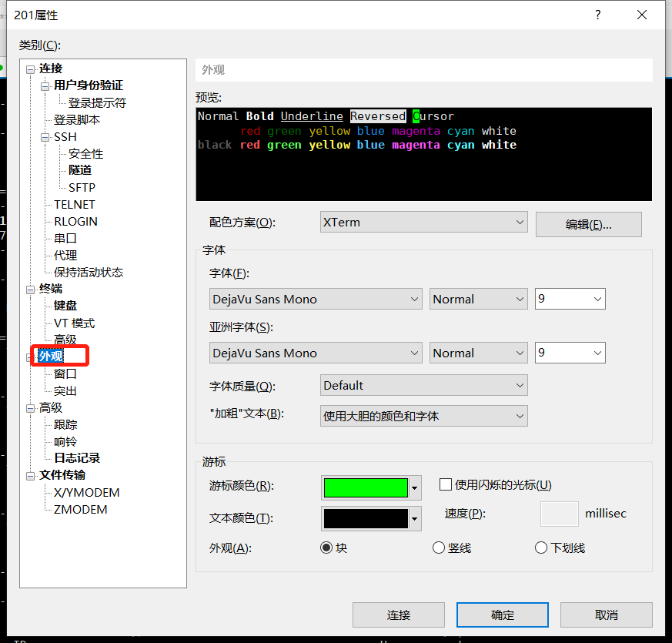Select 键盘 under 终端
Screen dimensions: 672x643
coord(65,306)
